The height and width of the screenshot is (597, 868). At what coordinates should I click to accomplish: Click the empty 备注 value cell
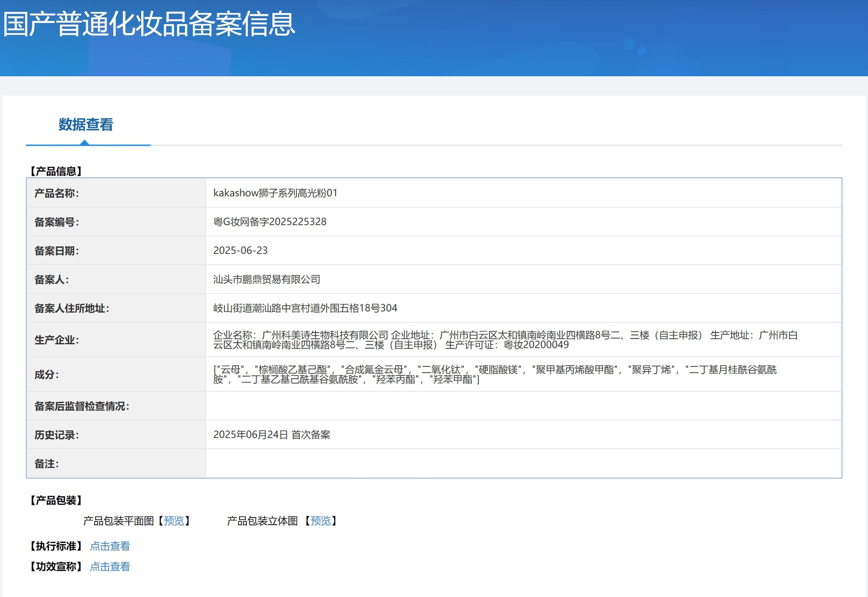click(523, 464)
